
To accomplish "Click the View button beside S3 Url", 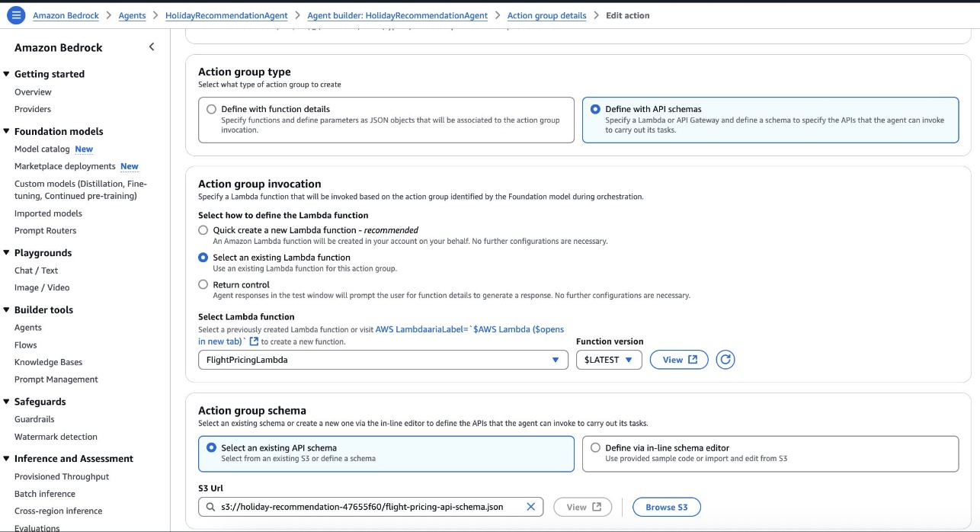I will coord(583,507).
